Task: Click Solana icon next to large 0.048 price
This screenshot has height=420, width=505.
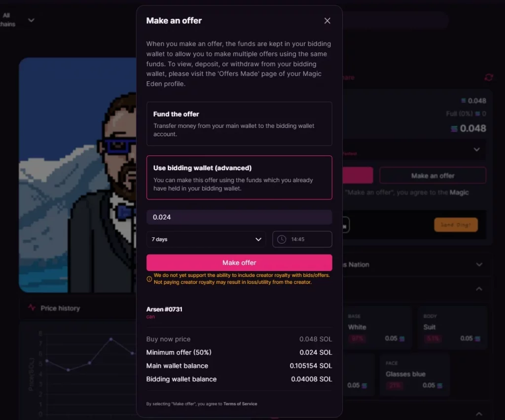Action: [455, 129]
